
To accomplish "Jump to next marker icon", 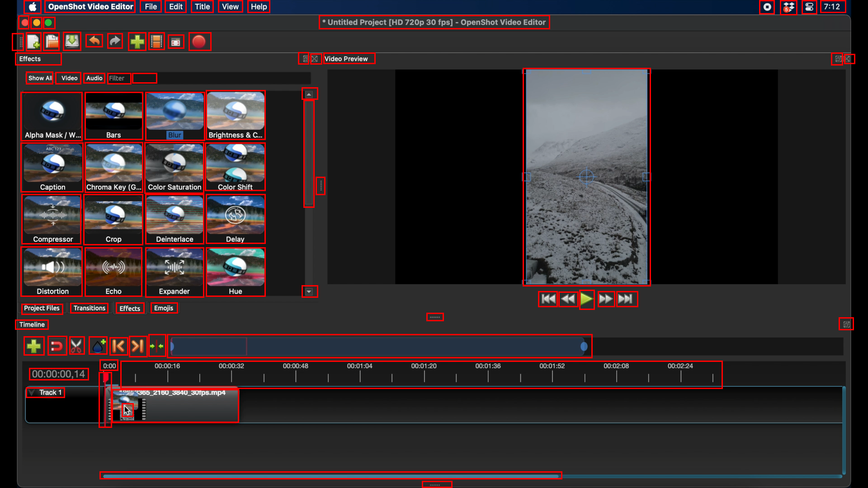I will tap(138, 347).
